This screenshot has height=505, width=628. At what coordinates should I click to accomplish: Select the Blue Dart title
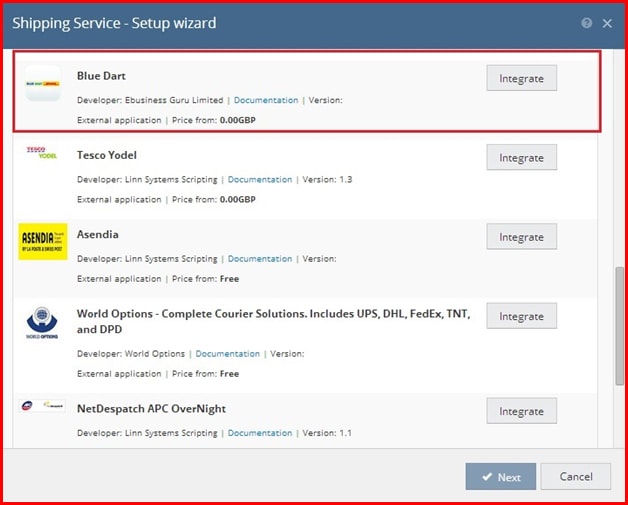point(101,76)
